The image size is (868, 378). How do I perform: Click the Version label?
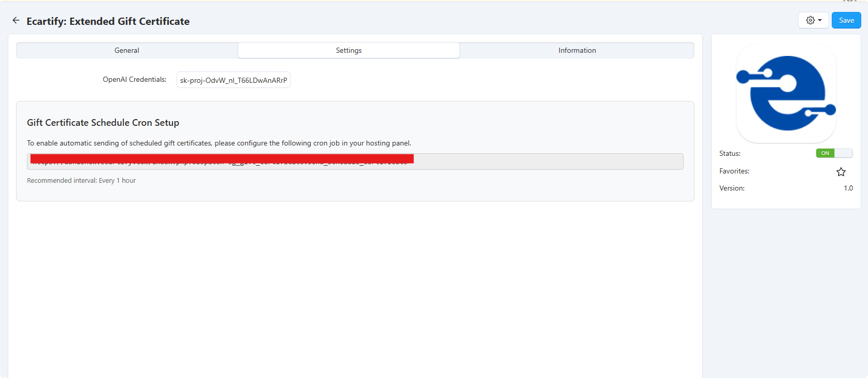731,188
